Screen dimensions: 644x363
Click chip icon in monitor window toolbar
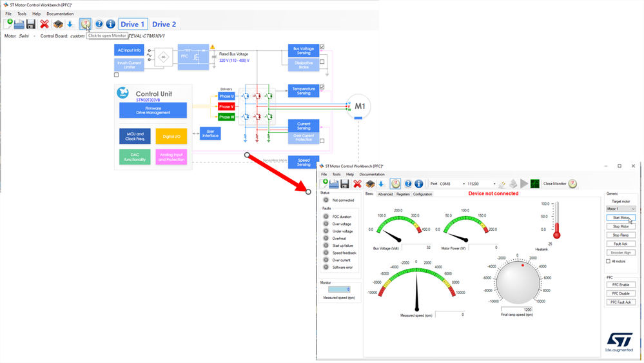click(370, 184)
